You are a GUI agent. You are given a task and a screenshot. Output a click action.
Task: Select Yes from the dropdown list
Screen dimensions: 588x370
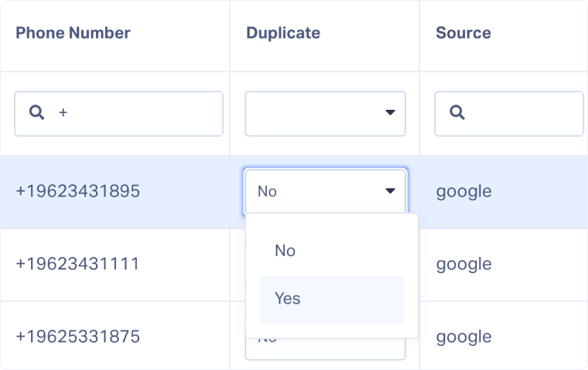[x=331, y=299]
